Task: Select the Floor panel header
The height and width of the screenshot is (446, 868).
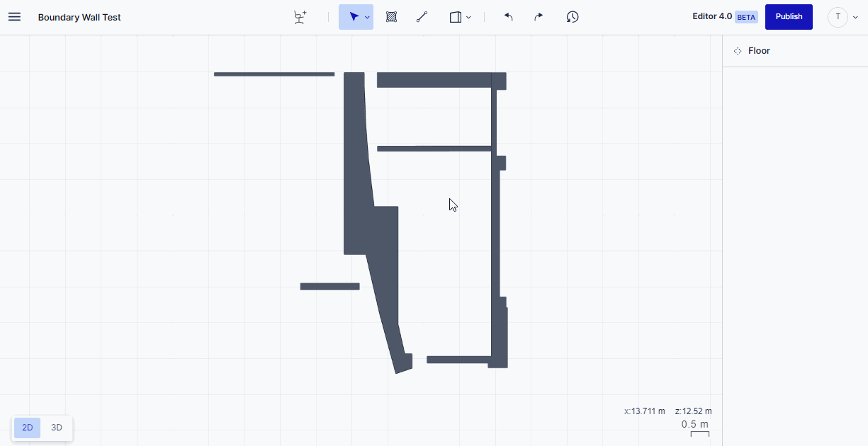Action: pos(759,50)
